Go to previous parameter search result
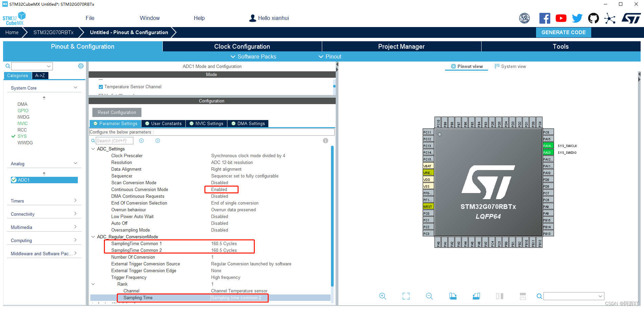644x309 pixels. pyautogui.click(x=141, y=141)
